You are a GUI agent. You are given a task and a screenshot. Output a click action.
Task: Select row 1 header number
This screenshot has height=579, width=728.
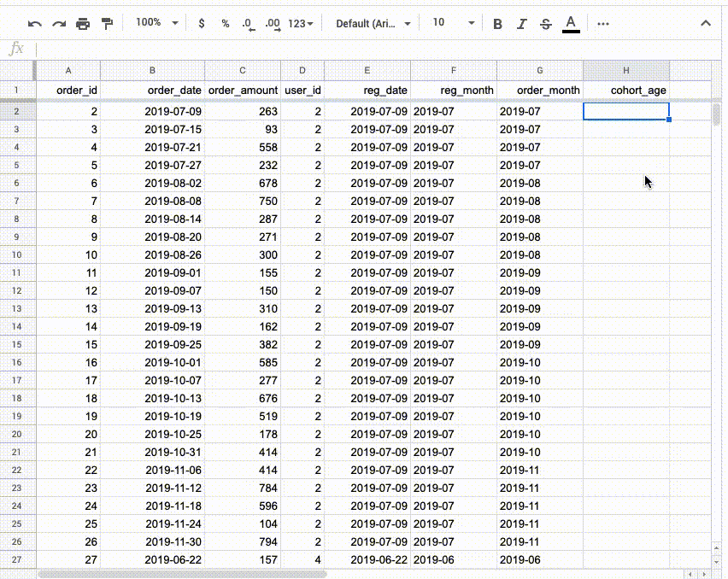click(17, 90)
